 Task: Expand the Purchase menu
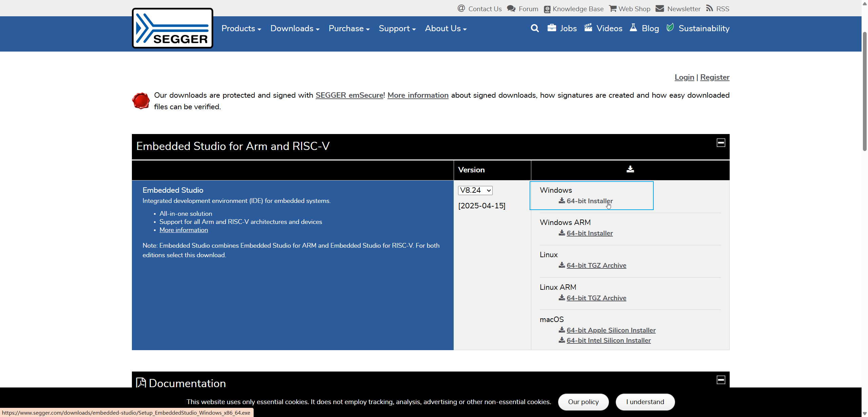[349, 29]
